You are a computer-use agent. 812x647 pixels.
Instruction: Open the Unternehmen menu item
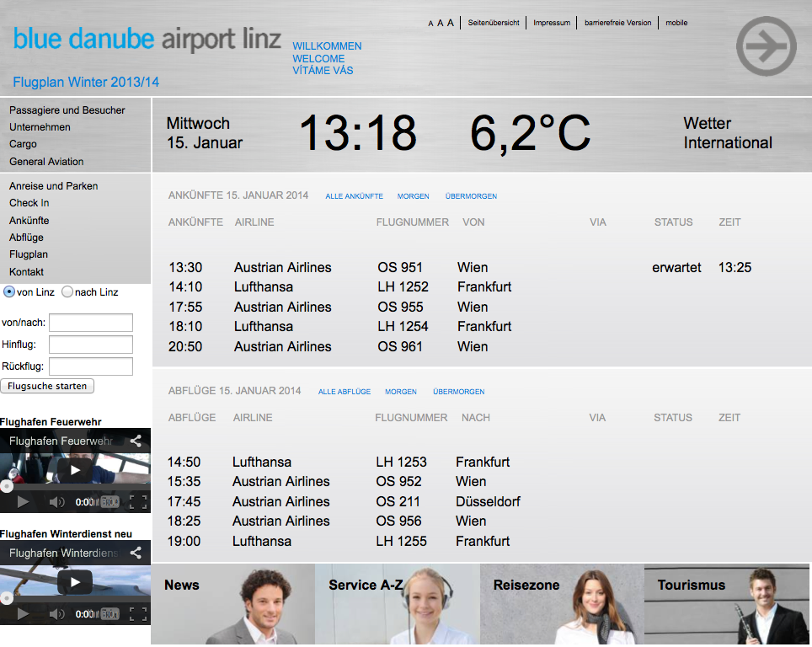[x=40, y=127]
